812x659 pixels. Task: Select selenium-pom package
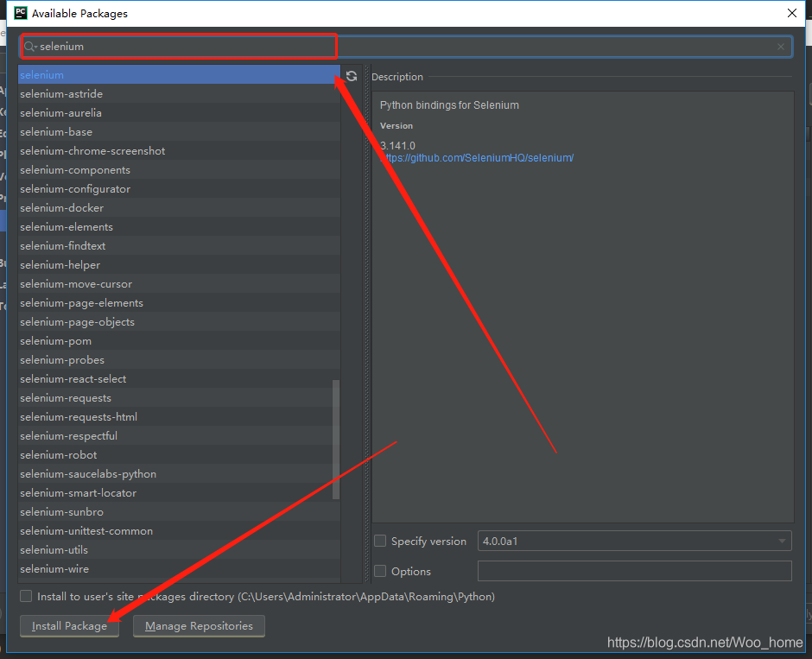179,340
